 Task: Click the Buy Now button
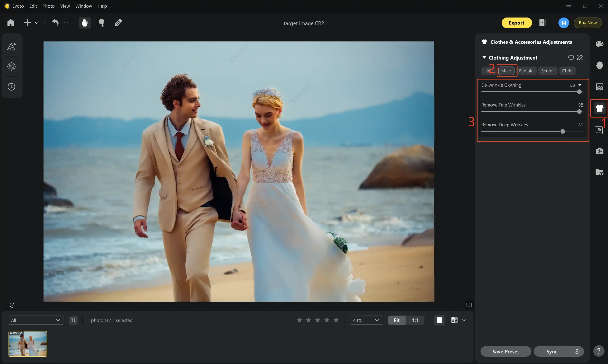(x=587, y=23)
